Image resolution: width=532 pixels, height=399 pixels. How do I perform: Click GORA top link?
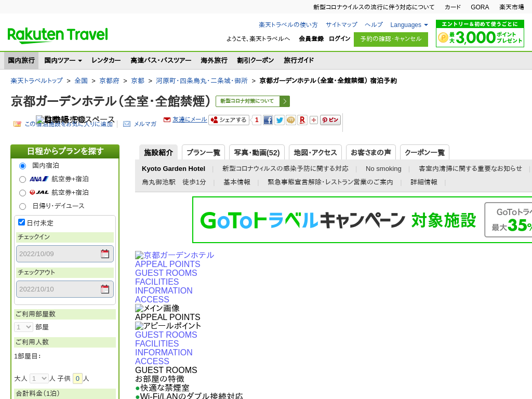480,7
